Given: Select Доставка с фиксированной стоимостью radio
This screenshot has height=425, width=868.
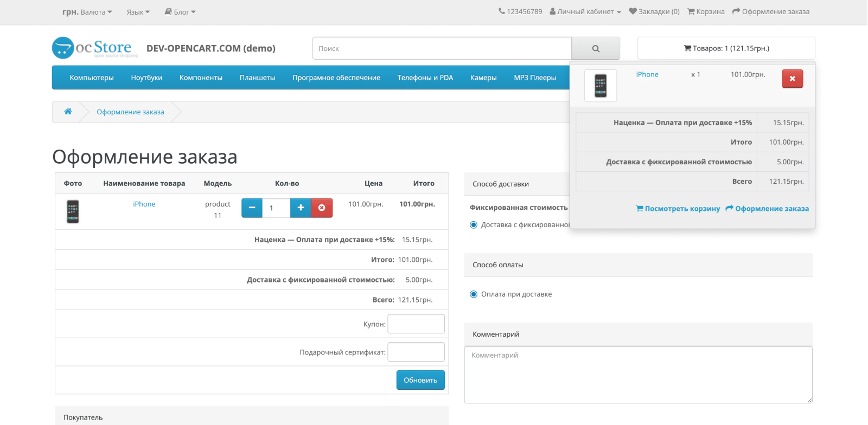Looking at the screenshot, I should coord(474,225).
